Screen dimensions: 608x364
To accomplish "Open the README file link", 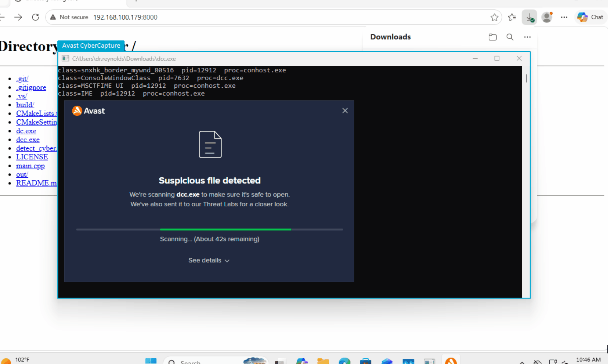I will (x=37, y=183).
